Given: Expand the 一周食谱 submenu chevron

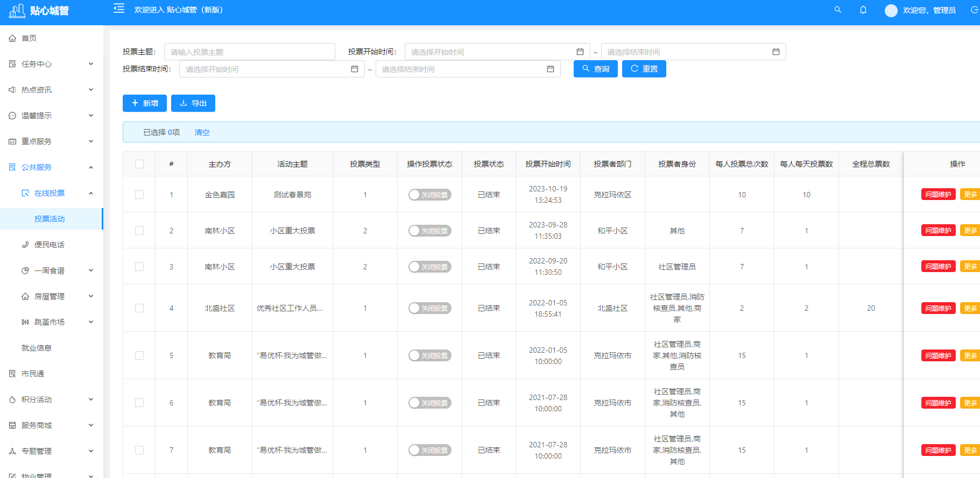Looking at the screenshot, I should click(x=91, y=270).
